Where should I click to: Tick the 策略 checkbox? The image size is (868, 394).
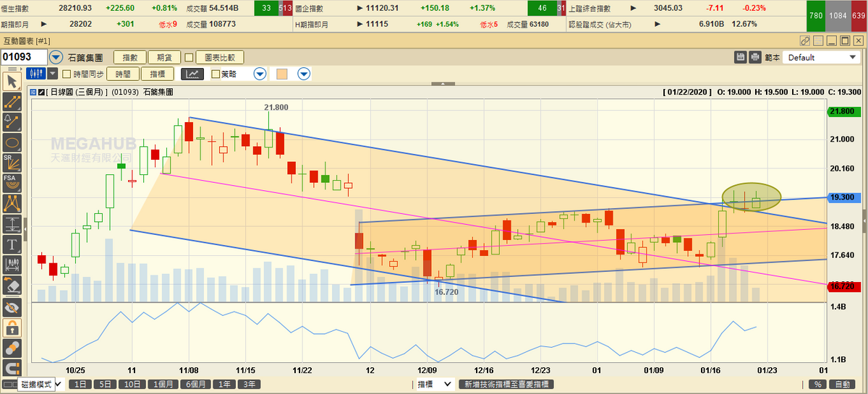pyautogui.click(x=216, y=74)
